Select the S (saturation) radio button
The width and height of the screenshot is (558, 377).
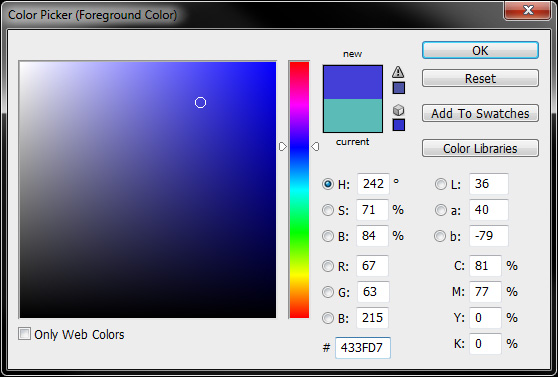click(x=328, y=210)
